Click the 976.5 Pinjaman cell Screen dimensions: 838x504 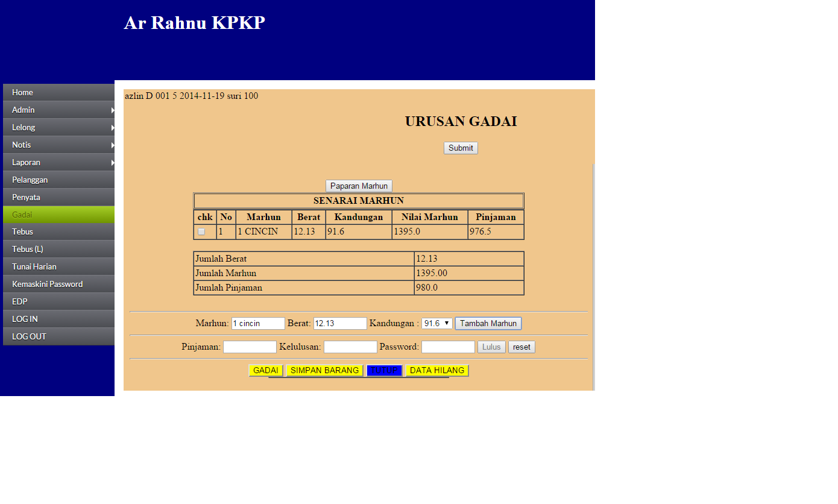point(496,232)
